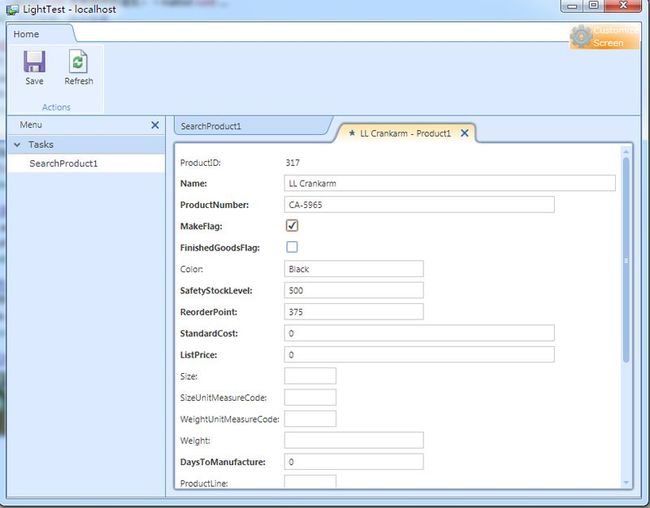Click the WeightUnitMeasureCode input box
The width and height of the screenshot is (650, 508).
pos(310,419)
